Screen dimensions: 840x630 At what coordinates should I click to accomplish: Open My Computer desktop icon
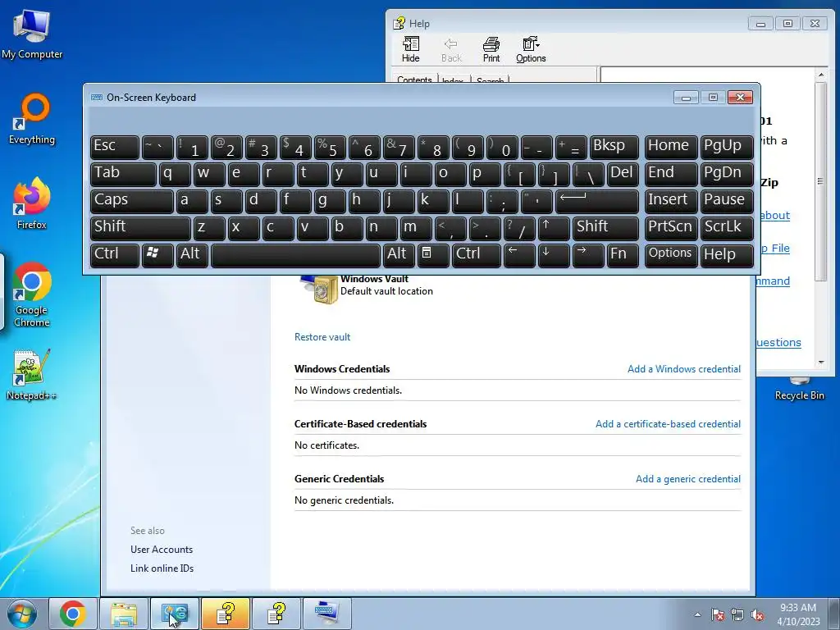[32, 34]
